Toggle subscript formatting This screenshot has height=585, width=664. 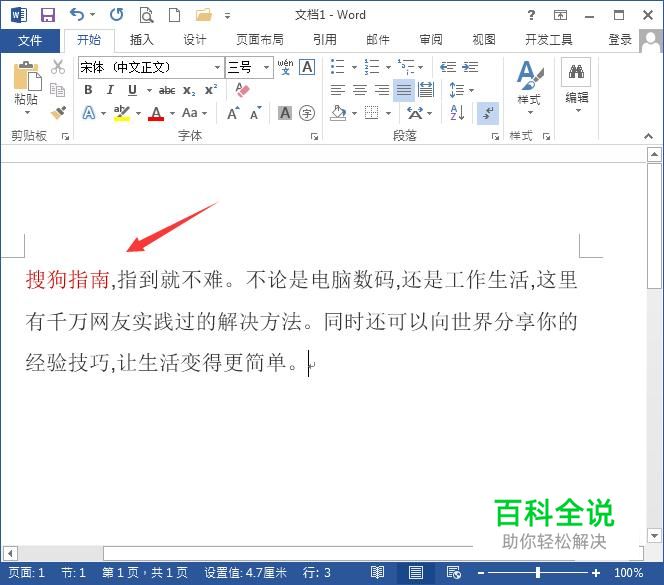pos(189,90)
